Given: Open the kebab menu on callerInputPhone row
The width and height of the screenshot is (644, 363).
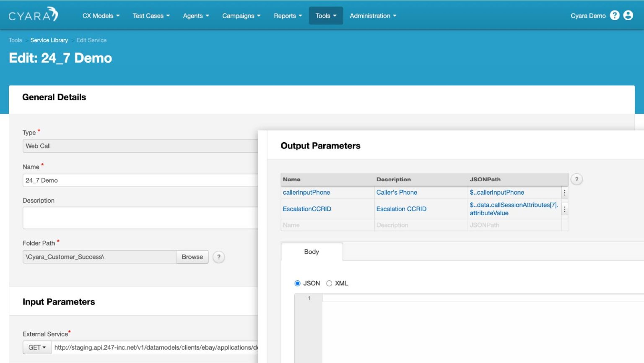Looking at the screenshot, I should tap(564, 192).
